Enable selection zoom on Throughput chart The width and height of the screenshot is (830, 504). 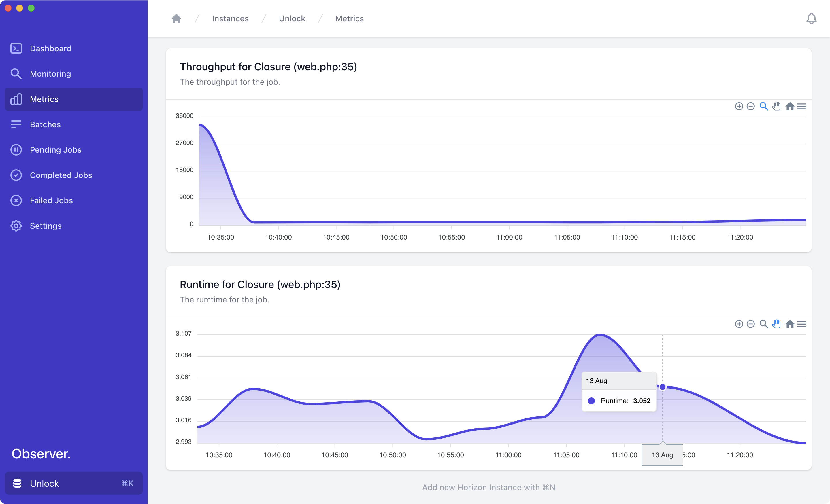click(x=764, y=106)
